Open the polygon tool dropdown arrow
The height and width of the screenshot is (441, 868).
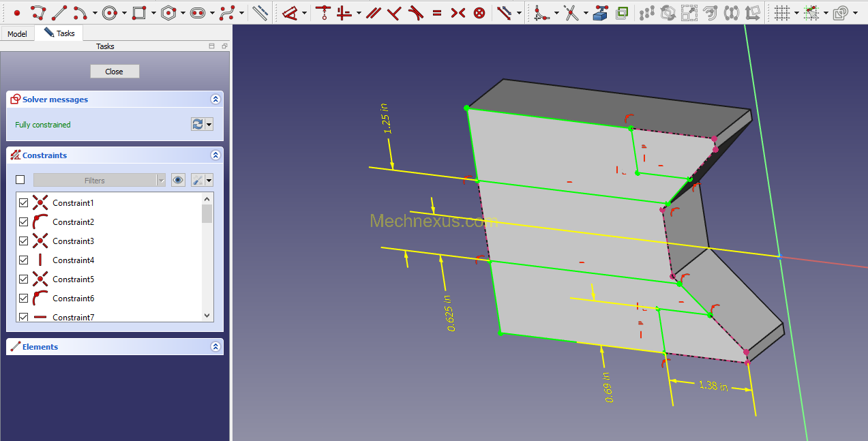183,13
